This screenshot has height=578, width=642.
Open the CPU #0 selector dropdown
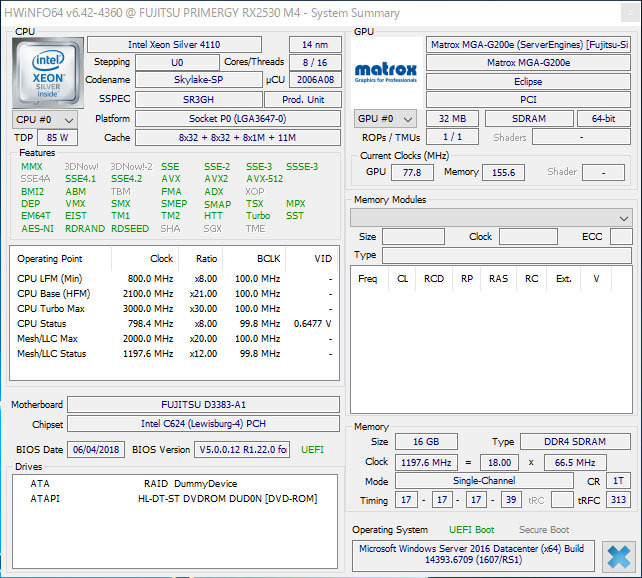(x=45, y=120)
